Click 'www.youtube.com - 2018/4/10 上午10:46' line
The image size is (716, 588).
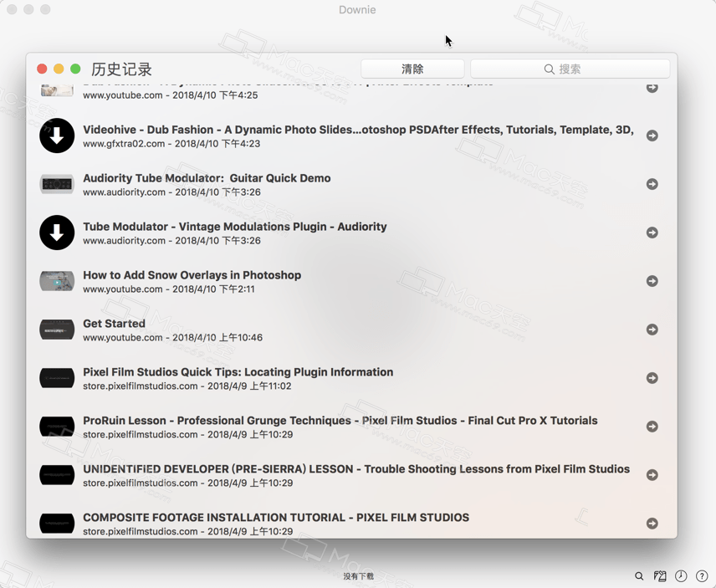click(x=172, y=337)
